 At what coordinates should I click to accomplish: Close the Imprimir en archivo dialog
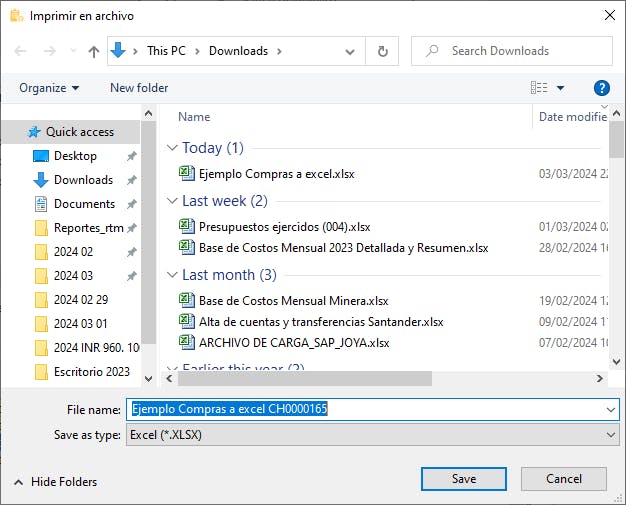click(610, 16)
